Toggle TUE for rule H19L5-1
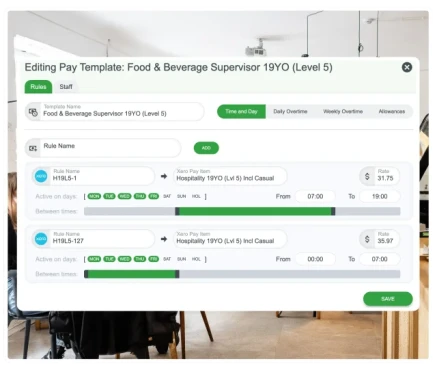Image resolution: width=437 pixels, height=368 pixels. tap(109, 196)
